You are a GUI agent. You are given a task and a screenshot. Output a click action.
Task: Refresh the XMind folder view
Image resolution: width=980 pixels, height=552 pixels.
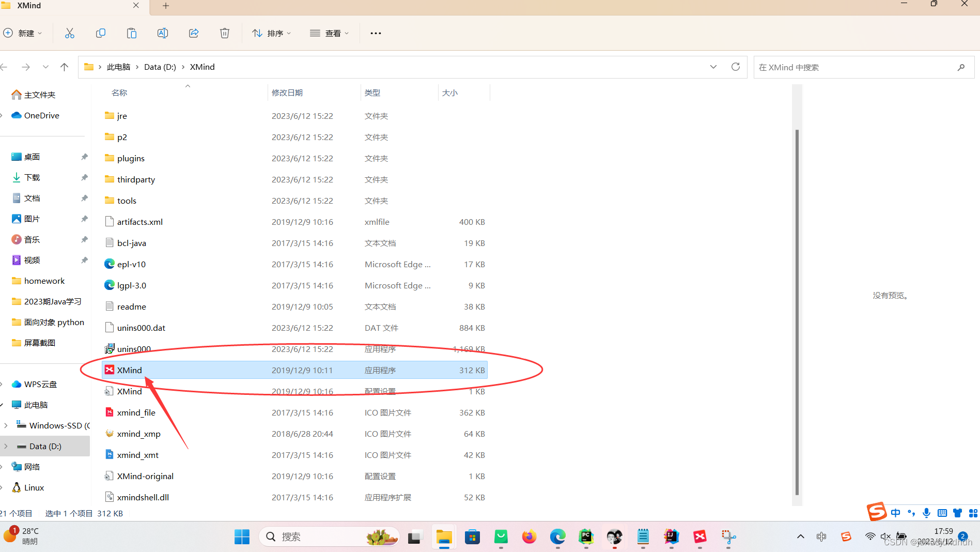[x=736, y=67]
